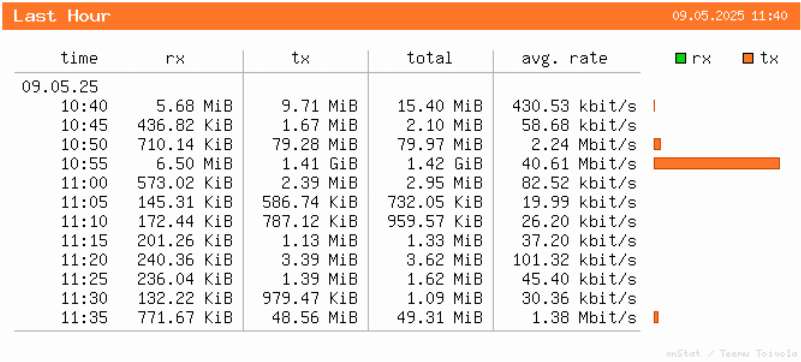Click the time column header
Viewport: 801px width, 362px height.
[x=79, y=58]
